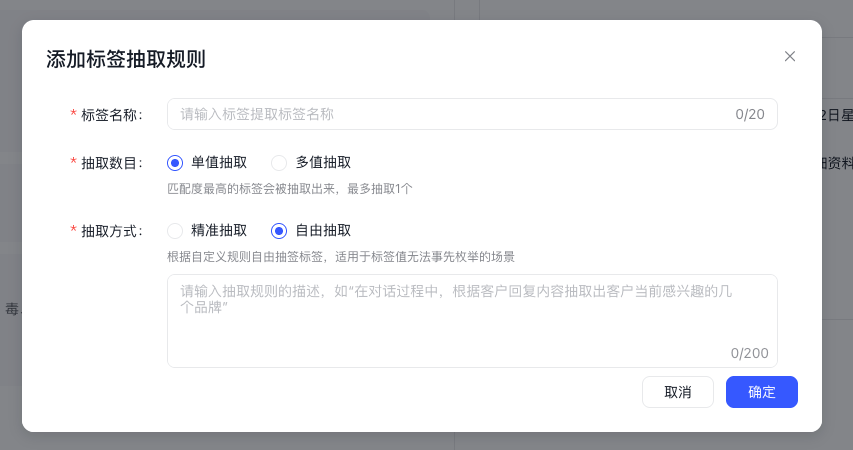Click hint text about 标签值无法事先枚举的场景
Screen dimensions: 853x450
(x=341, y=256)
